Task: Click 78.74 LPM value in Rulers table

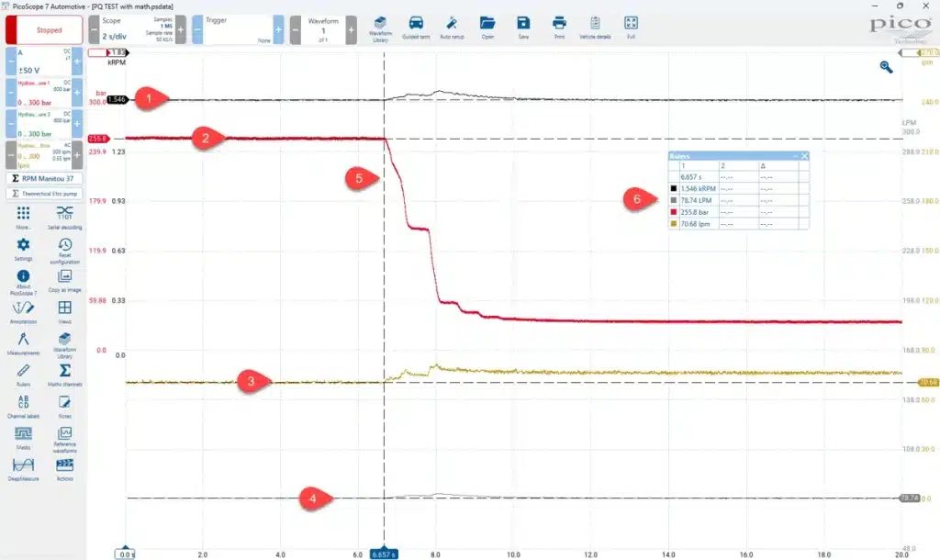Action: [x=696, y=200]
